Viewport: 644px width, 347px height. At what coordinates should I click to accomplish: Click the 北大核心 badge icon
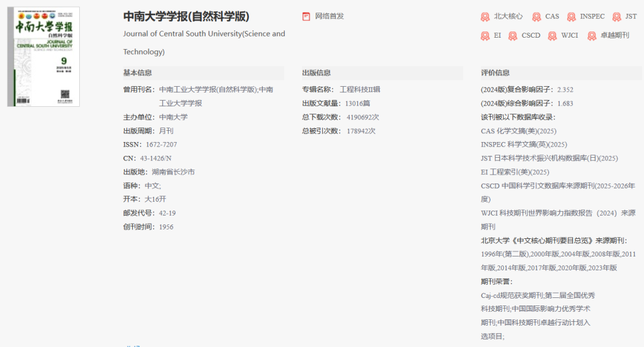(x=485, y=17)
